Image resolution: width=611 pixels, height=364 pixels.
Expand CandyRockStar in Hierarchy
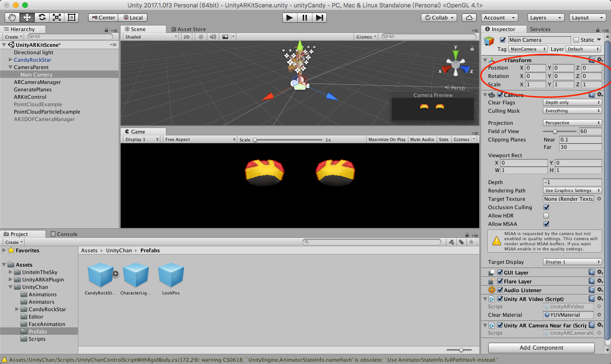point(10,60)
